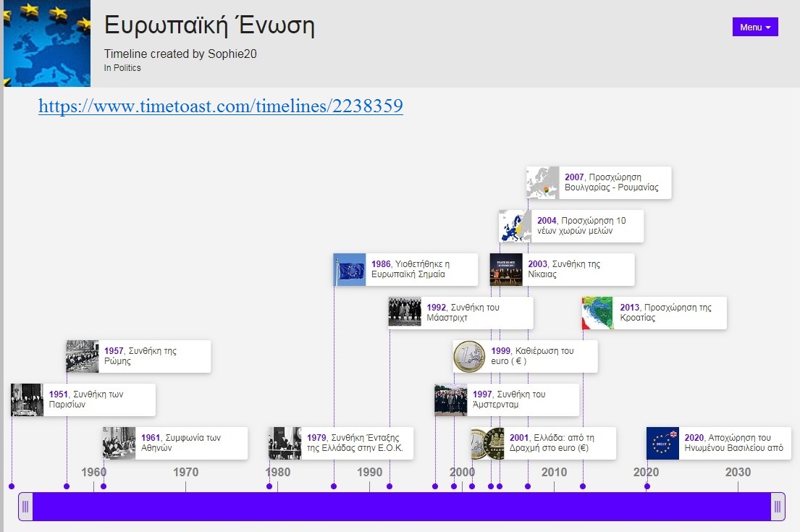Open the timetoast.com timeline link
The image size is (800, 532).
coord(220,106)
